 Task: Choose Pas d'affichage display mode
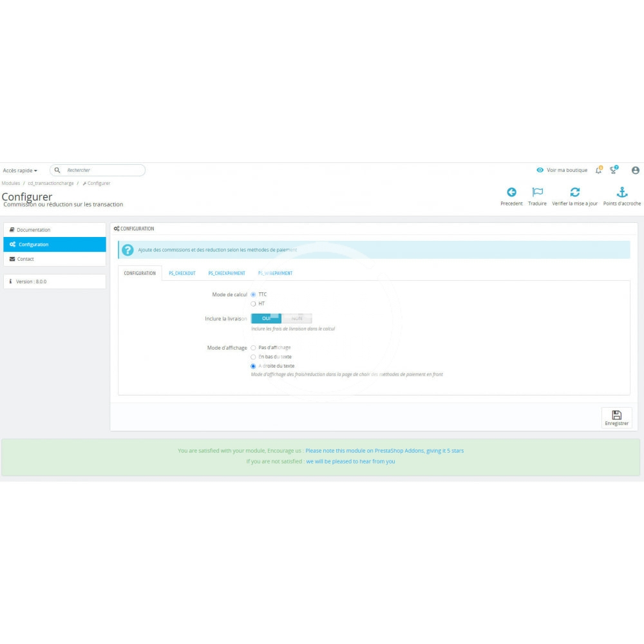pos(253,348)
